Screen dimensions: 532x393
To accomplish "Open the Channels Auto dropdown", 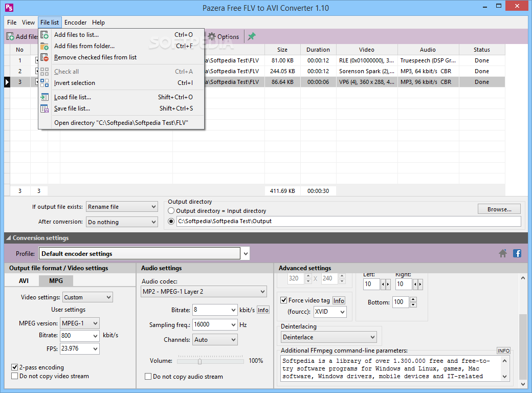I will [x=215, y=339].
